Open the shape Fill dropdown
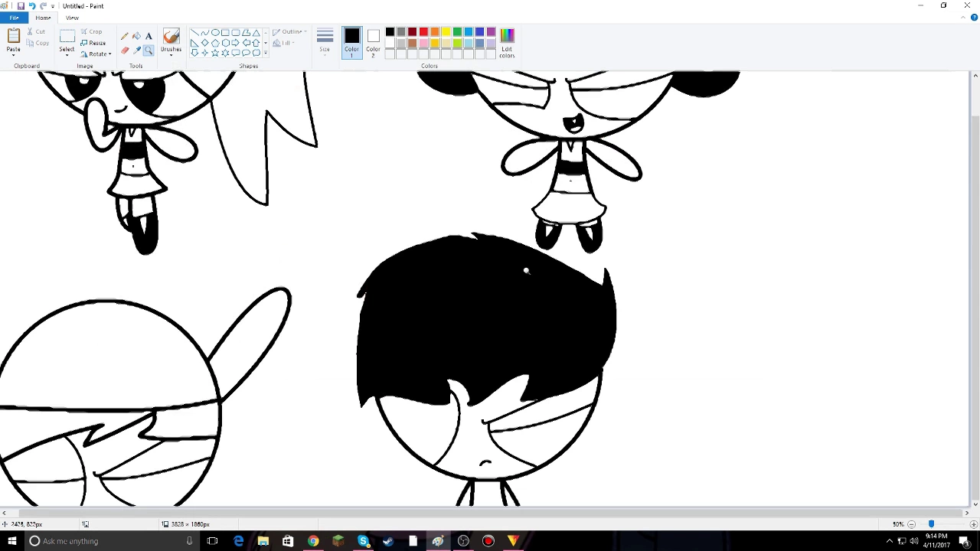The height and width of the screenshot is (551, 980). (x=283, y=43)
